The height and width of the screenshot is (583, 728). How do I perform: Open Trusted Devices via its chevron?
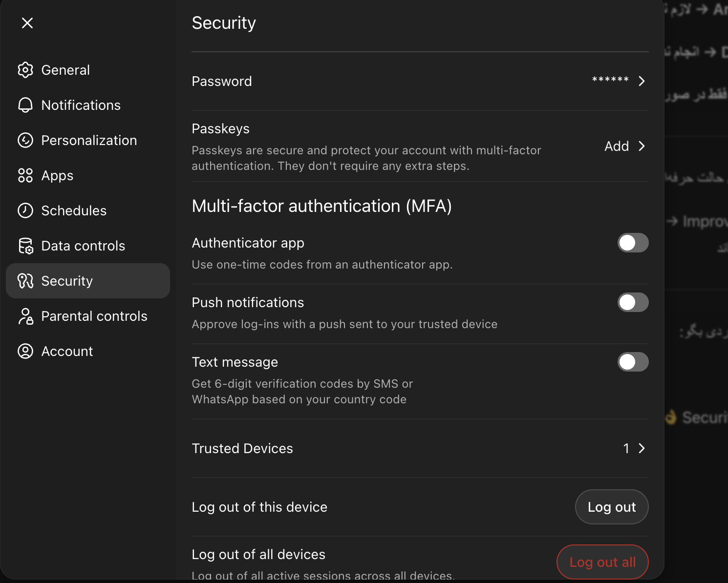pyautogui.click(x=642, y=448)
